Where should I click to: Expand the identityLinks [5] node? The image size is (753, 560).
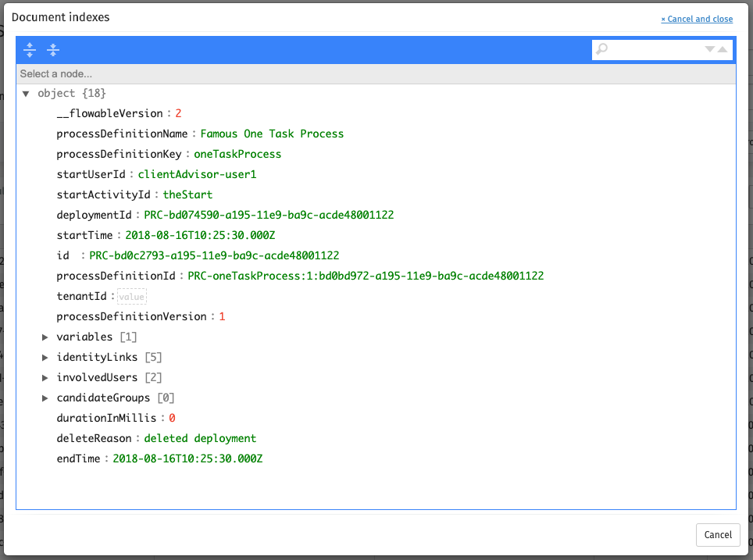coord(45,358)
